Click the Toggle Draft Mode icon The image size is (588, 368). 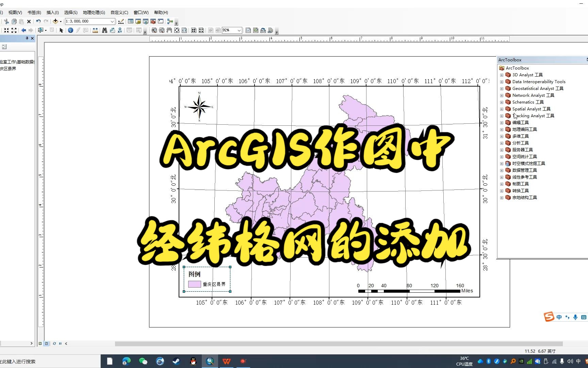[248, 30]
